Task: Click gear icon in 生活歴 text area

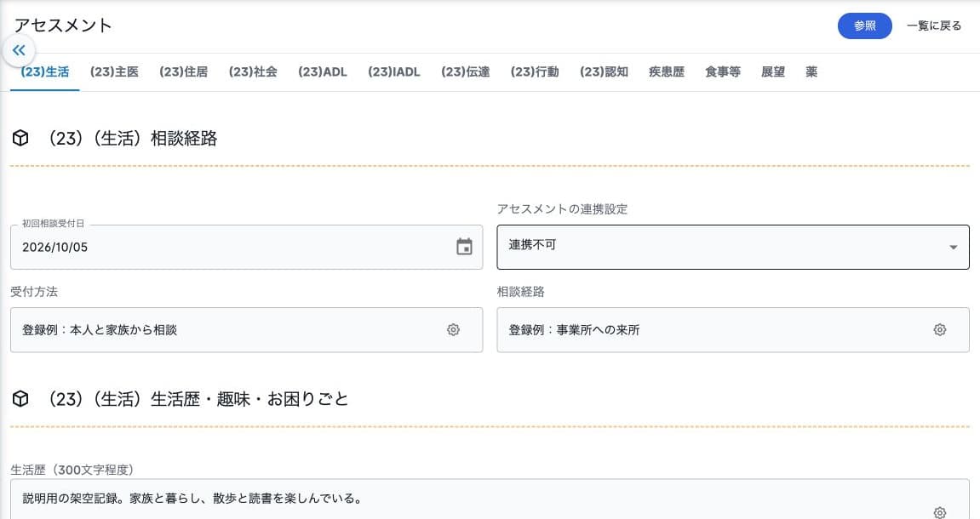Action: tap(939, 512)
